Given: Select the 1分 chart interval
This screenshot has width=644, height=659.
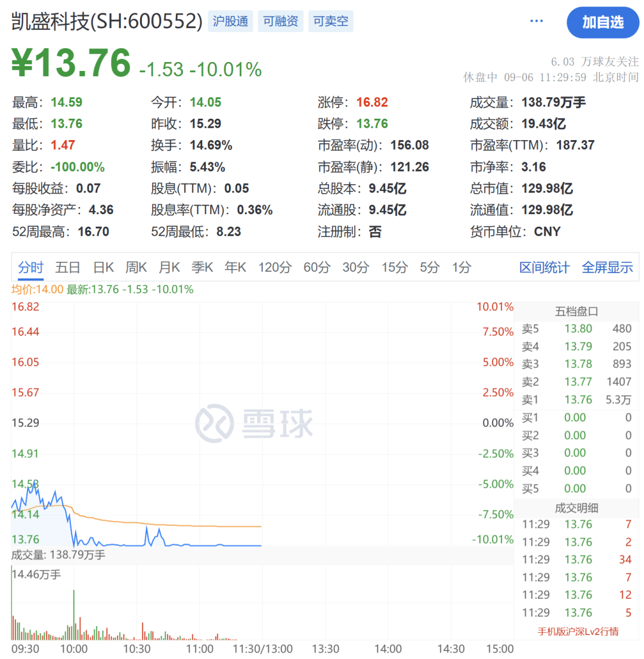Looking at the screenshot, I should 462,267.
